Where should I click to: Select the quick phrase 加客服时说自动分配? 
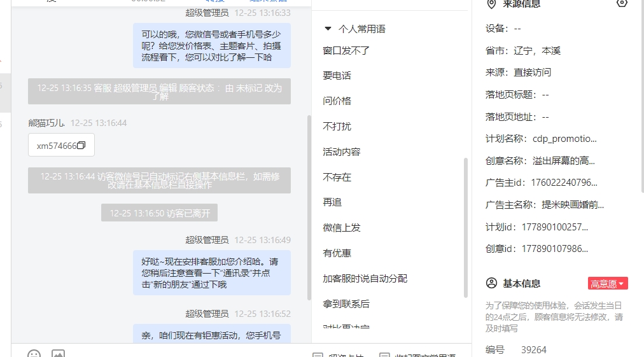(365, 279)
